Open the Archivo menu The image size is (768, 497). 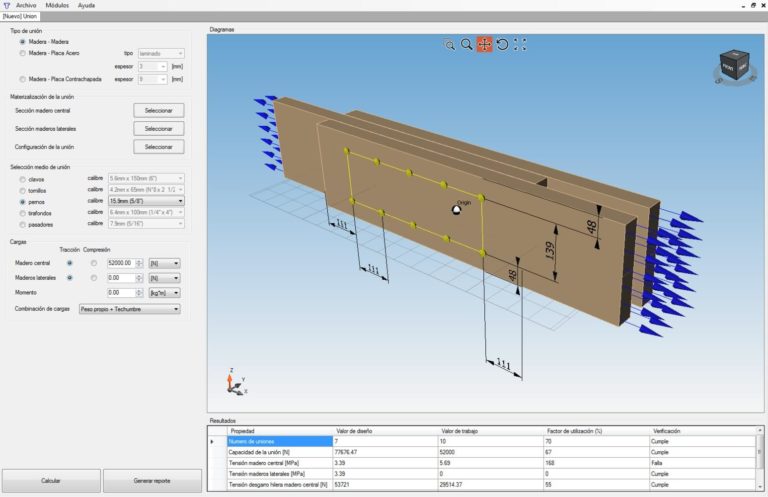pos(26,5)
